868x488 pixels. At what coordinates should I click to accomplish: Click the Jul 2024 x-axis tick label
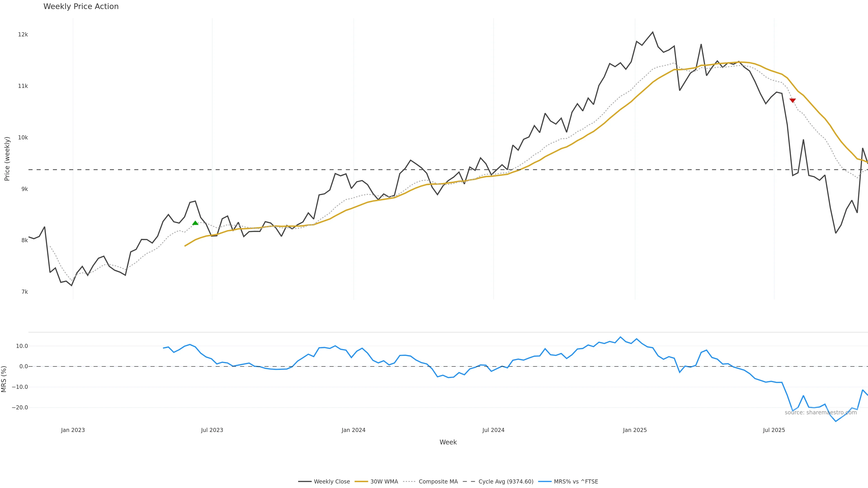click(x=493, y=430)
